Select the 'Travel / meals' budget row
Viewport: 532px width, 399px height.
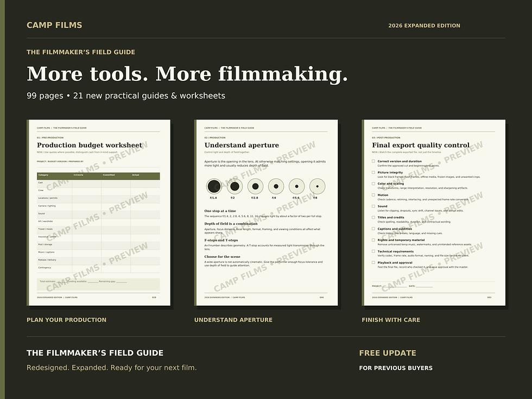pyautogui.click(x=98, y=230)
